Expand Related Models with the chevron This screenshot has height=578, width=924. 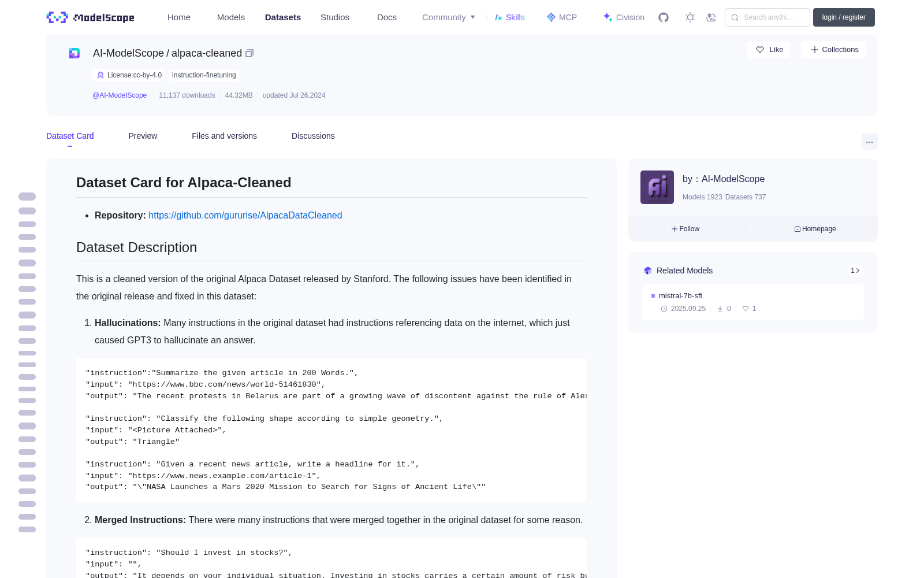855,271
